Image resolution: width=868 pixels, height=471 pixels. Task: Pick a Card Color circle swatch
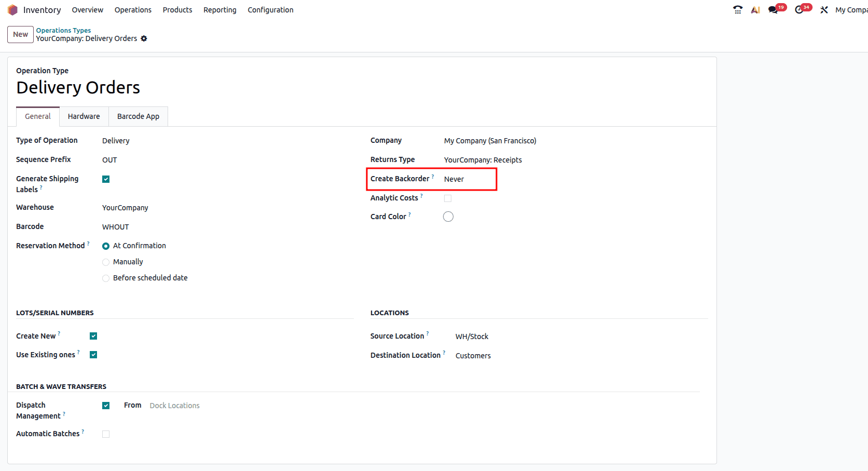tap(448, 217)
